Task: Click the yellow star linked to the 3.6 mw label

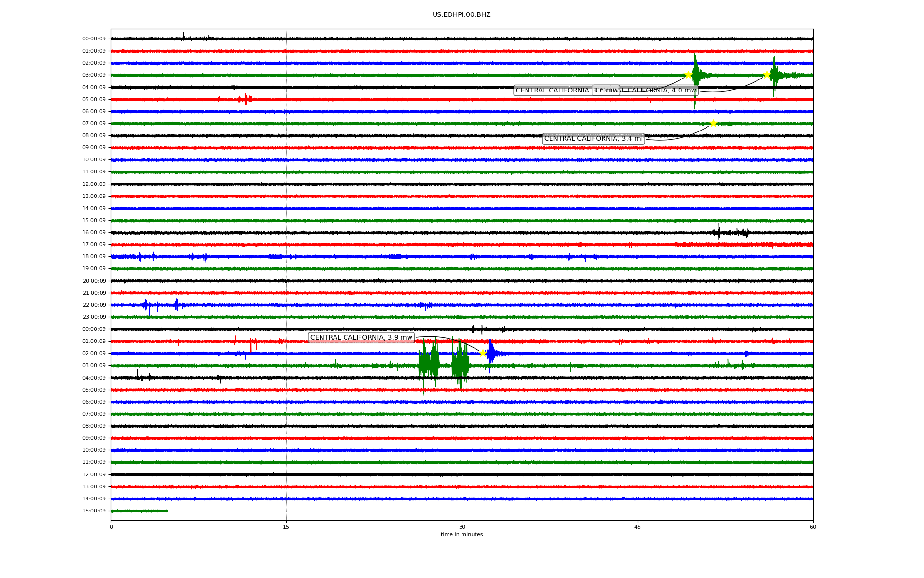Action: (x=688, y=75)
